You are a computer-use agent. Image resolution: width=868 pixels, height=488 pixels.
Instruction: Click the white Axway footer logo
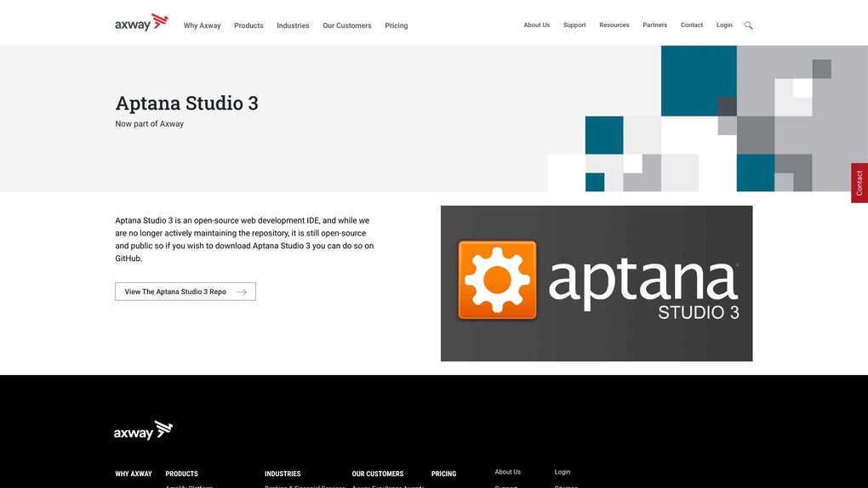pos(143,430)
